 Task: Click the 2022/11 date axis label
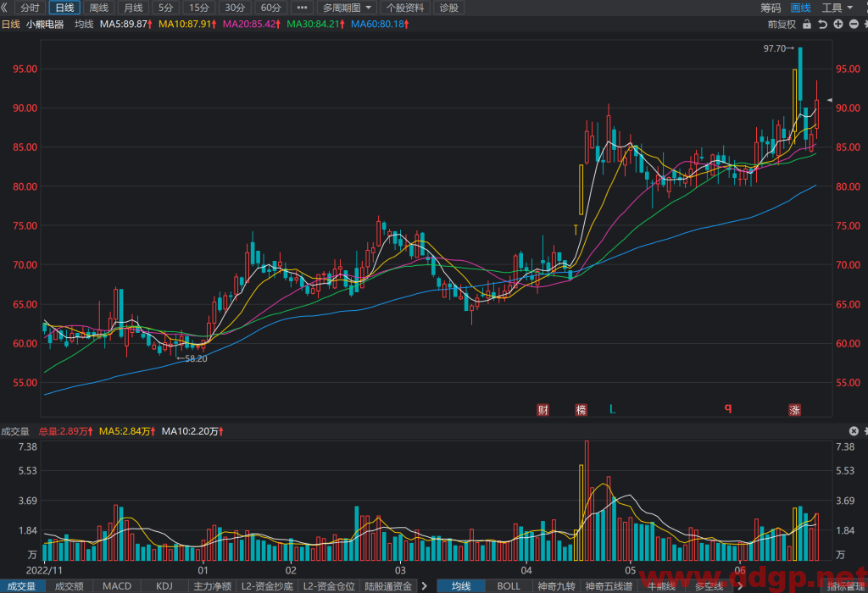point(44,570)
